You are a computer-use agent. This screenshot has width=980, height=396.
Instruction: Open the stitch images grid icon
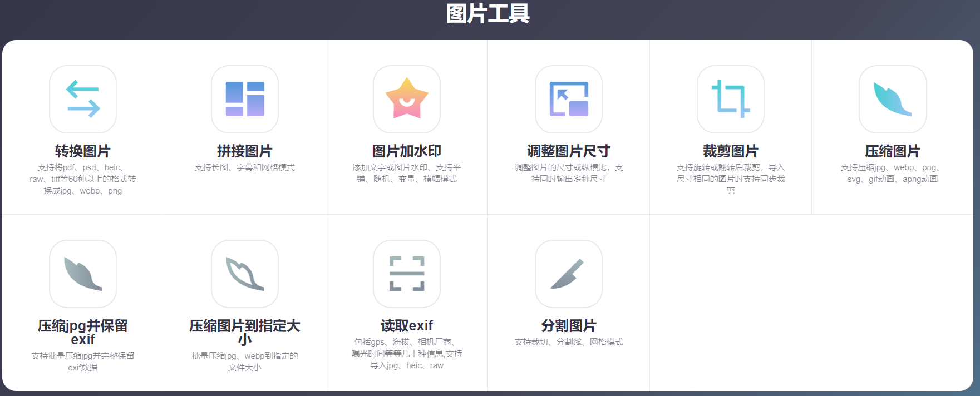245,99
